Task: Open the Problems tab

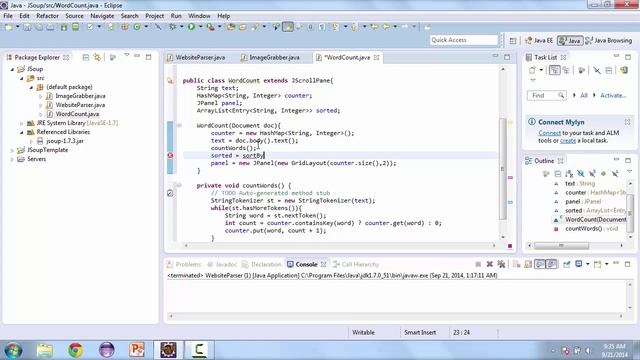Action: [184, 264]
